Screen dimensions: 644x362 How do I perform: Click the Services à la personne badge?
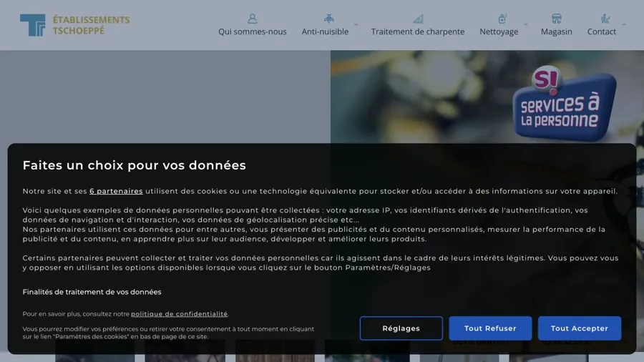tap(565, 104)
